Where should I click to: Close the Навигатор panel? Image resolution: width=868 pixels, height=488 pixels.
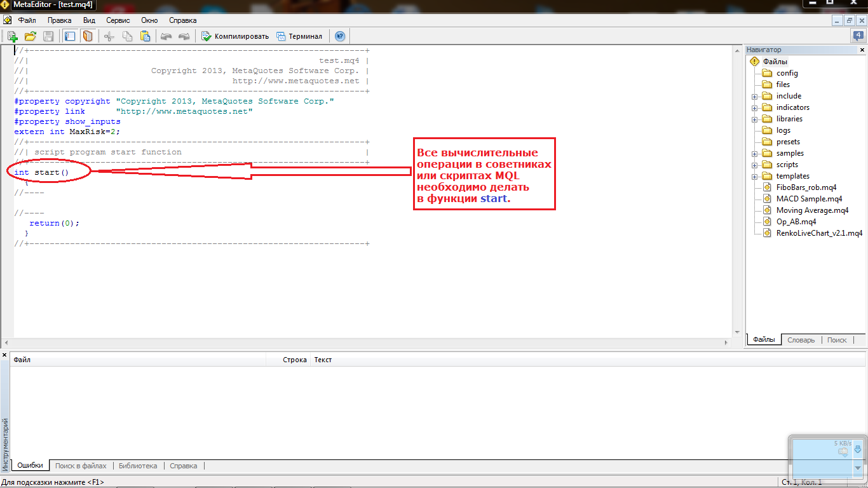click(x=862, y=50)
